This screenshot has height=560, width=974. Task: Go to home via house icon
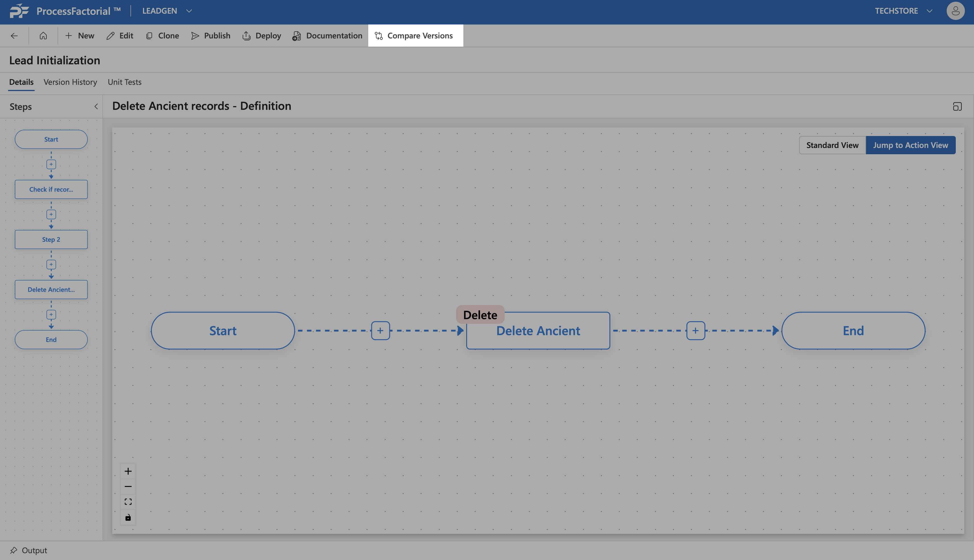tap(43, 36)
